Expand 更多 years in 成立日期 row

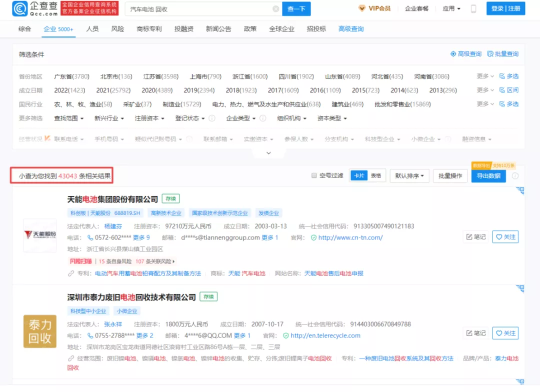pos(485,90)
